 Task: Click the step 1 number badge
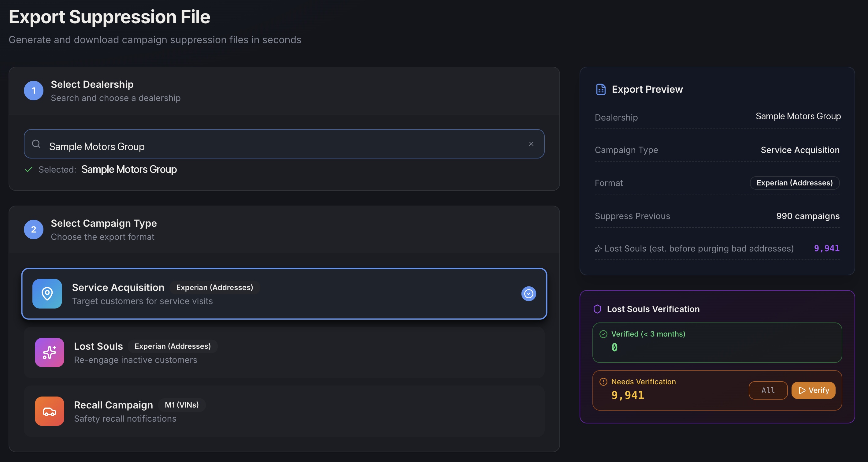click(34, 90)
